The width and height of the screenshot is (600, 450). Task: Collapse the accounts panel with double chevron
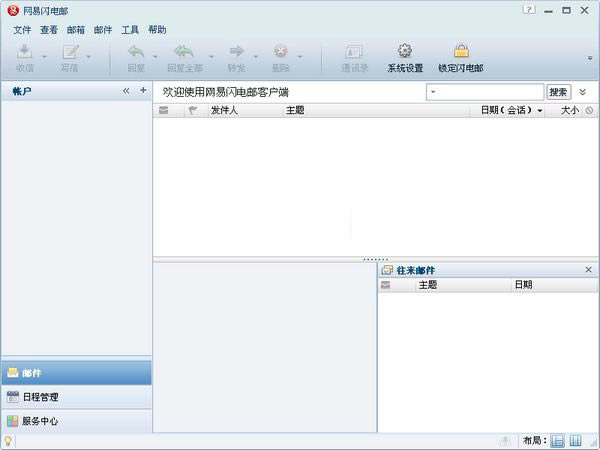pos(126,91)
